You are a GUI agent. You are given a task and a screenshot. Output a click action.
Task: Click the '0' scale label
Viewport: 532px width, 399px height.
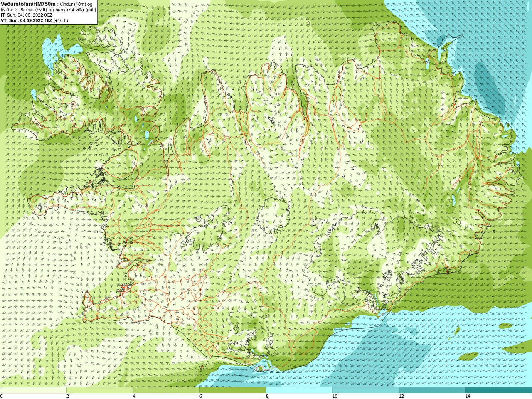[1, 396]
